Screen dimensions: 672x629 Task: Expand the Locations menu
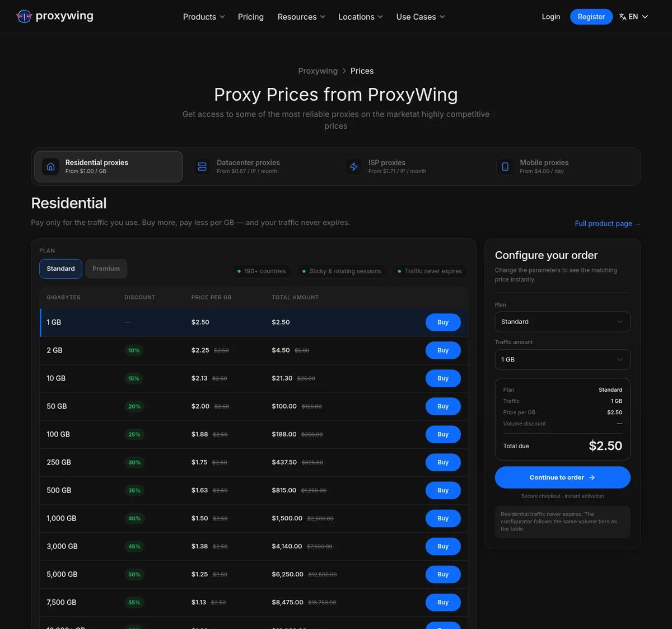361,17
